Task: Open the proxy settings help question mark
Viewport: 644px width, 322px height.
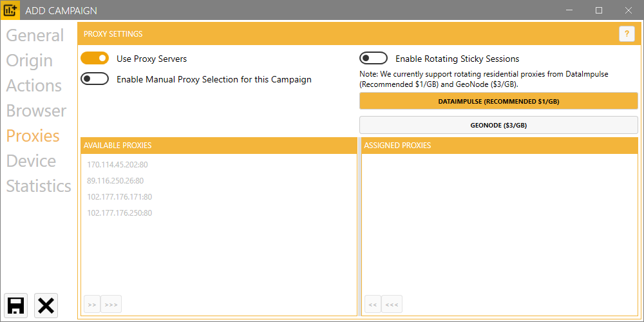Action: [627, 34]
